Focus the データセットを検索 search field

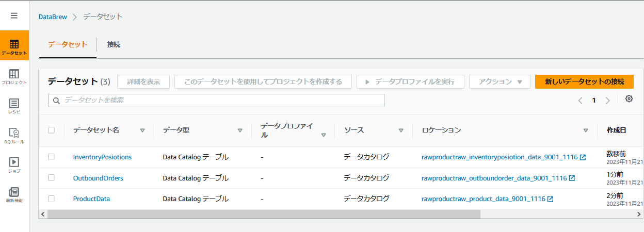[x=216, y=101]
